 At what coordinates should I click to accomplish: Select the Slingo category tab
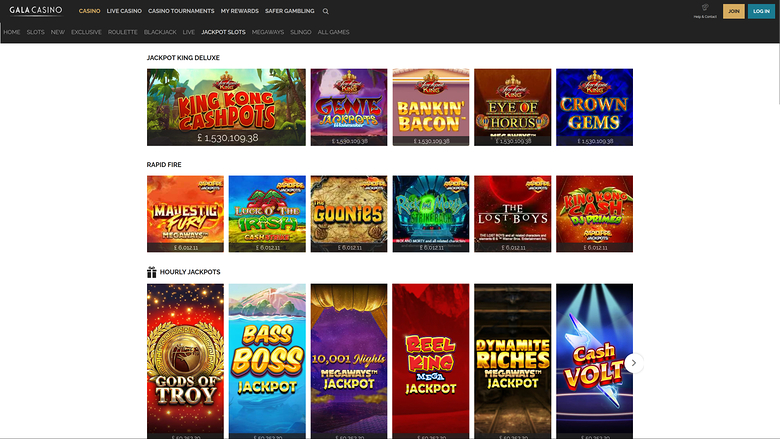pos(300,32)
